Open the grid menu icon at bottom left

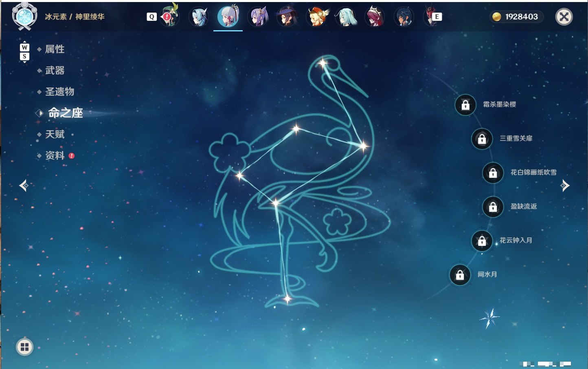click(24, 347)
